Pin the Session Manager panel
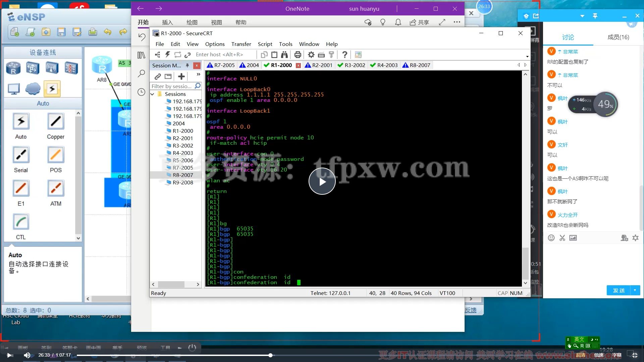This screenshot has height=362, width=644. [x=187, y=65]
